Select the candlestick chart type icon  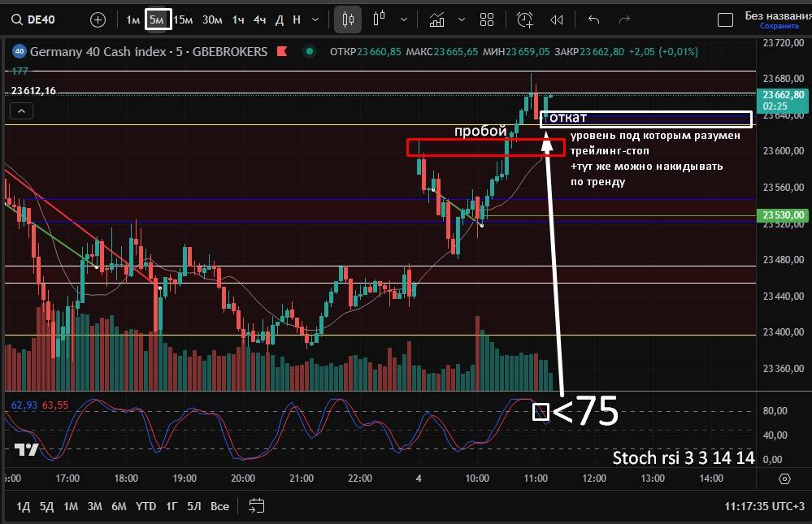pyautogui.click(x=348, y=19)
